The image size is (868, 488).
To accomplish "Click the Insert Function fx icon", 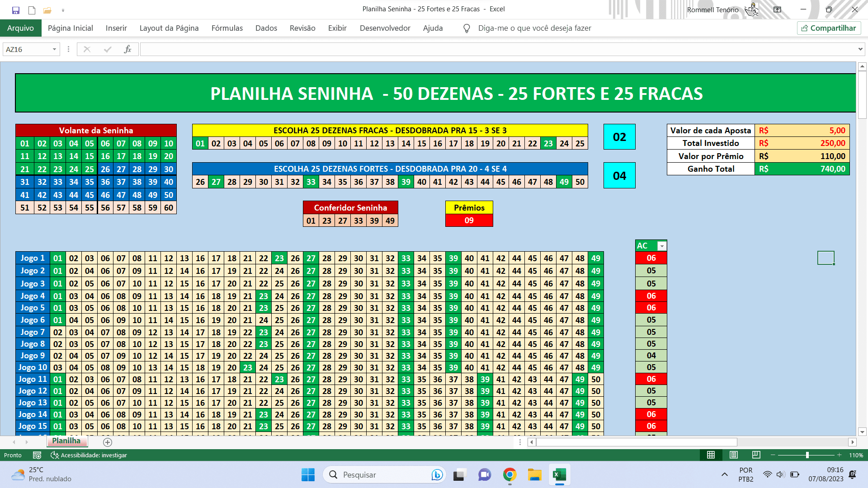I will [x=127, y=49].
